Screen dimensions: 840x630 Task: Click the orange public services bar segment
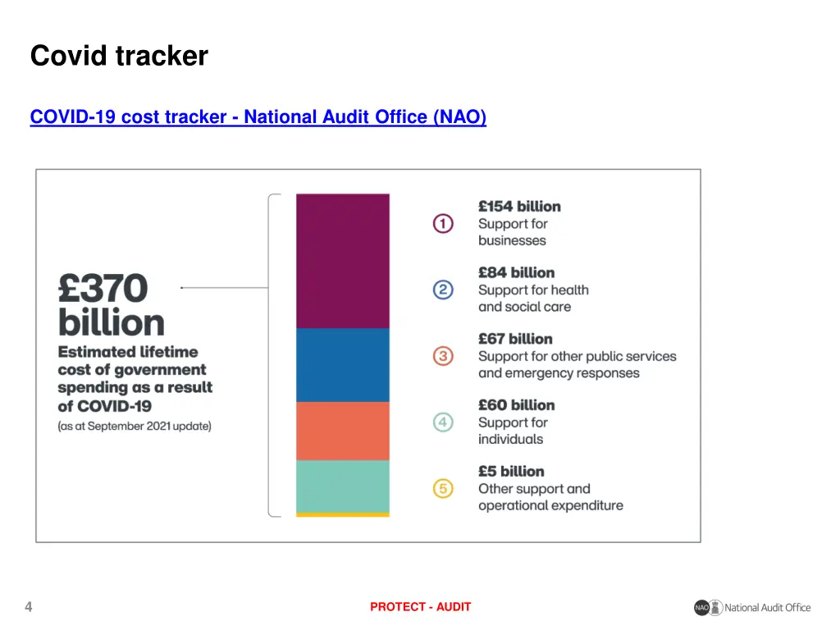click(342, 431)
